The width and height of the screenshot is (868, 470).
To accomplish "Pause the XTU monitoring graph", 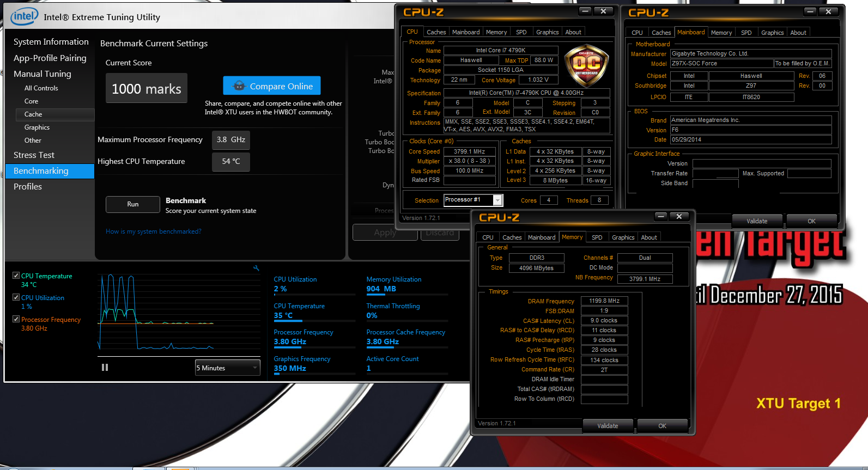I will pyautogui.click(x=105, y=368).
